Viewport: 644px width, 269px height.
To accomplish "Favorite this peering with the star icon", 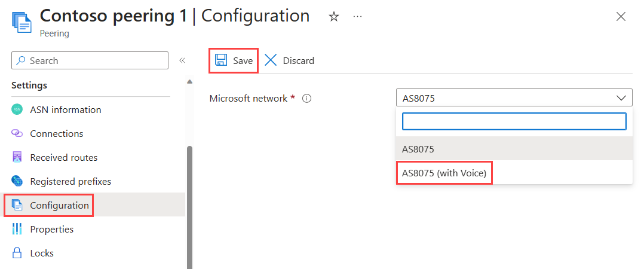I will tap(335, 17).
